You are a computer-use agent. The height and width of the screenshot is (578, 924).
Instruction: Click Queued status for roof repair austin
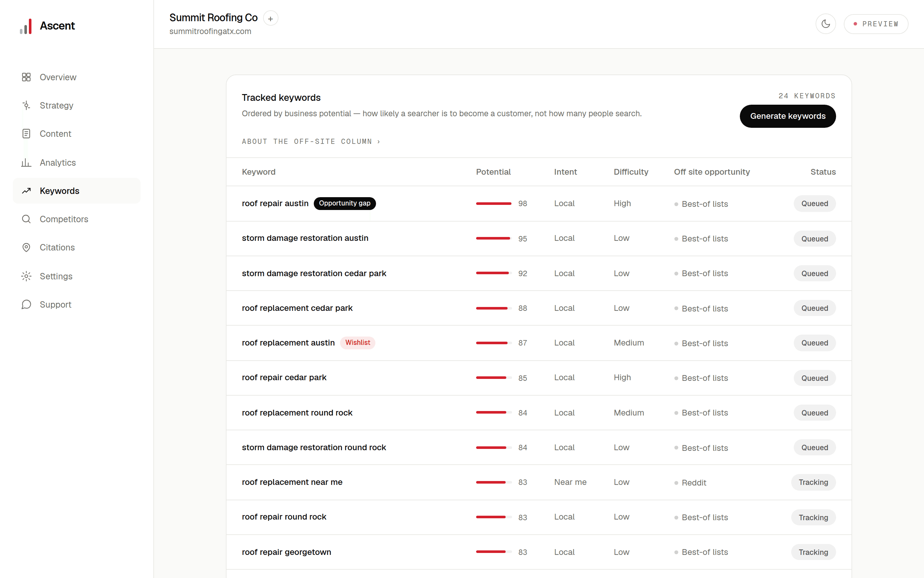814,203
